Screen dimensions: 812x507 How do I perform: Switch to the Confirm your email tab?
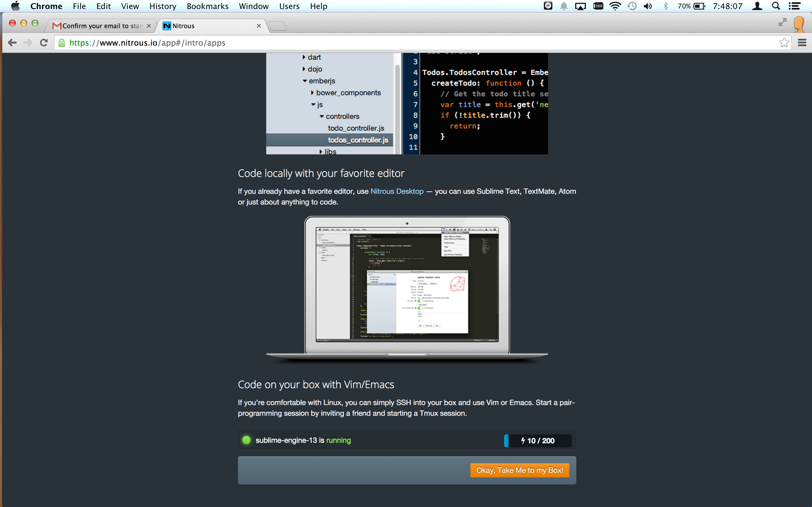click(101, 26)
